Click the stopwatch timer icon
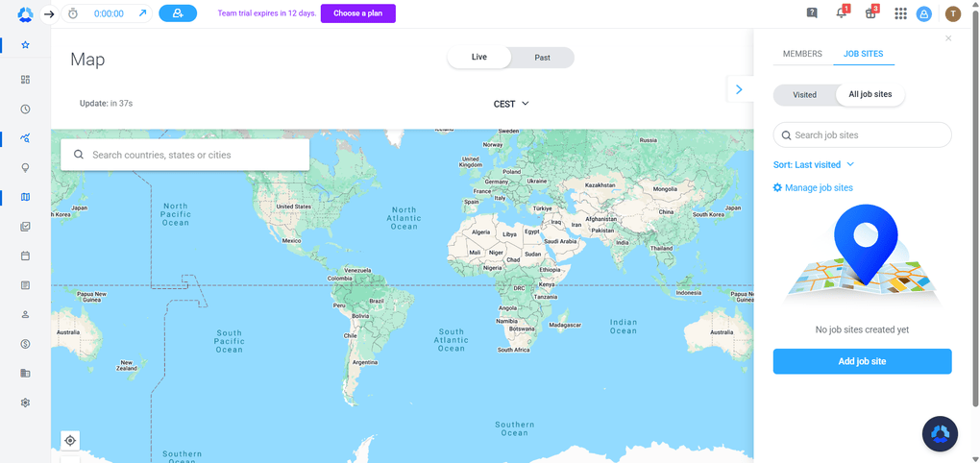 [x=73, y=13]
